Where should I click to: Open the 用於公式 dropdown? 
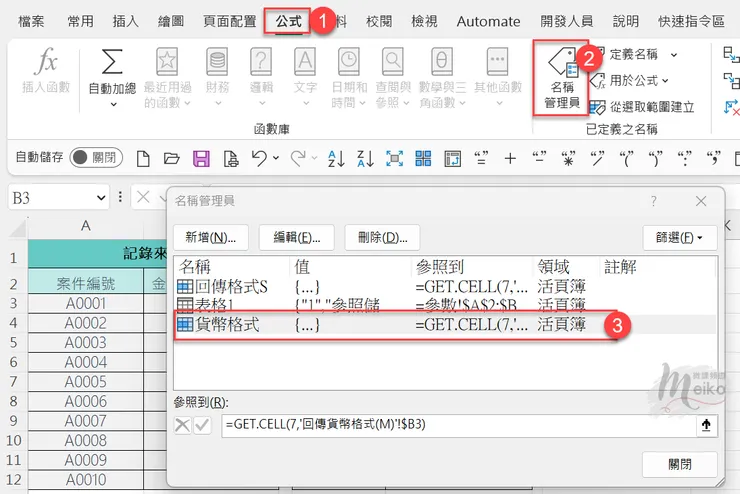[630, 81]
